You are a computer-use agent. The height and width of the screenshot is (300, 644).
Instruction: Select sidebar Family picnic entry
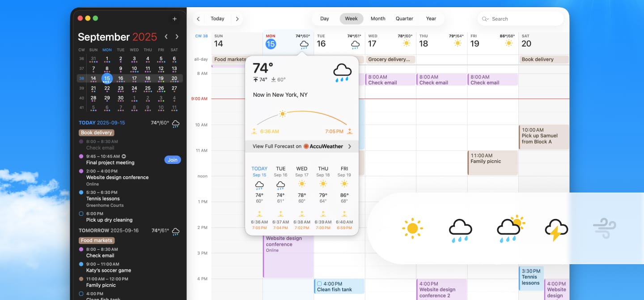point(101,282)
